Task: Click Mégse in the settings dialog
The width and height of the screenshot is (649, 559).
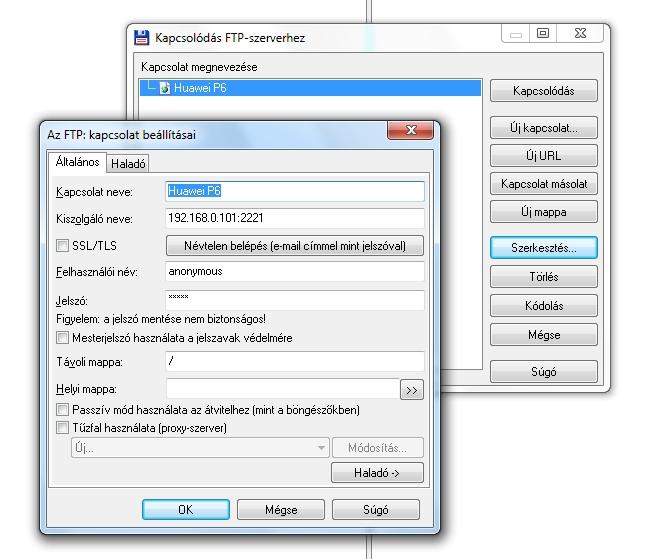Action: tap(281, 509)
